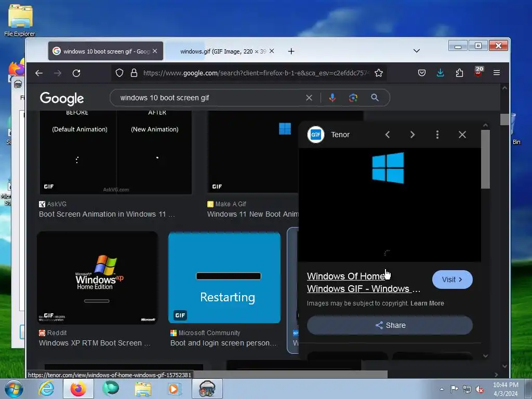Open the Windows logo GIF large preview
This screenshot has height=399, width=532.
click(x=390, y=205)
